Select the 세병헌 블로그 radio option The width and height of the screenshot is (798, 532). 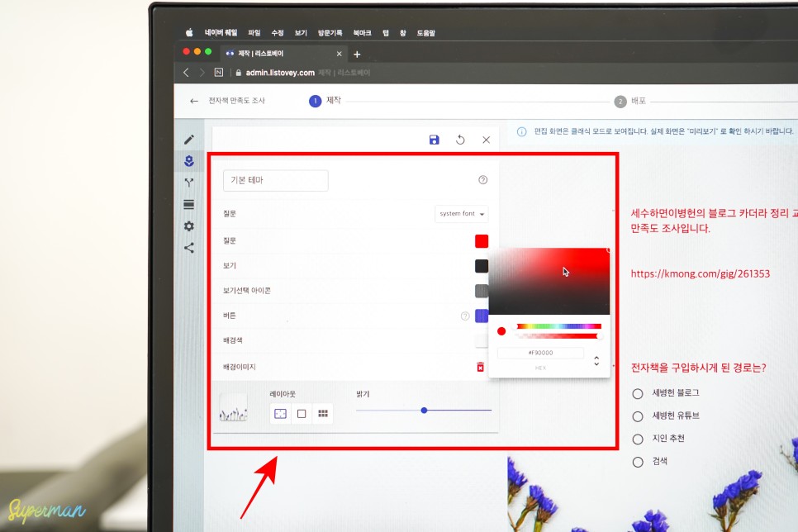(638, 393)
